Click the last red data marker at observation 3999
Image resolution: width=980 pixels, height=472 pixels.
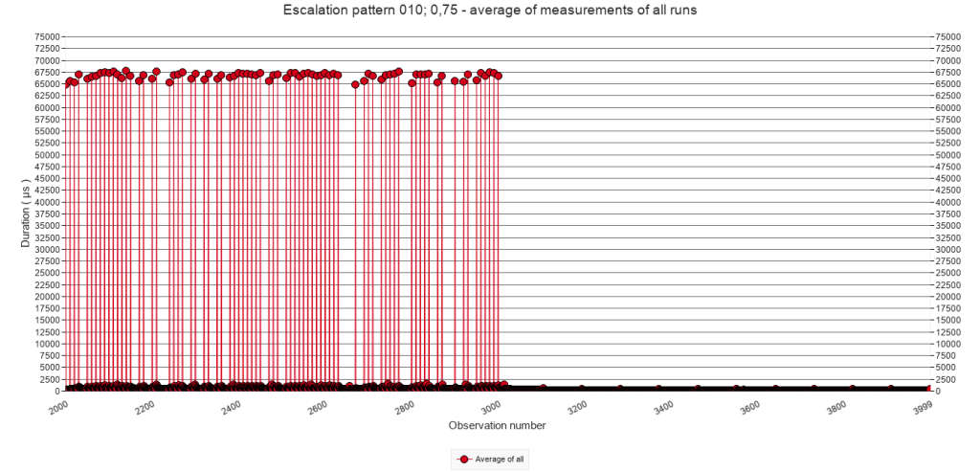tap(928, 389)
